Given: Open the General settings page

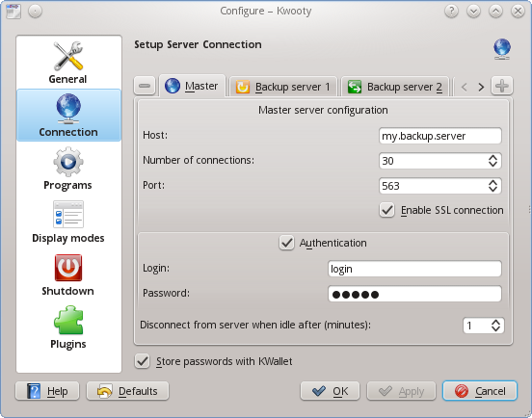Looking at the screenshot, I should pyautogui.click(x=68, y=63).
